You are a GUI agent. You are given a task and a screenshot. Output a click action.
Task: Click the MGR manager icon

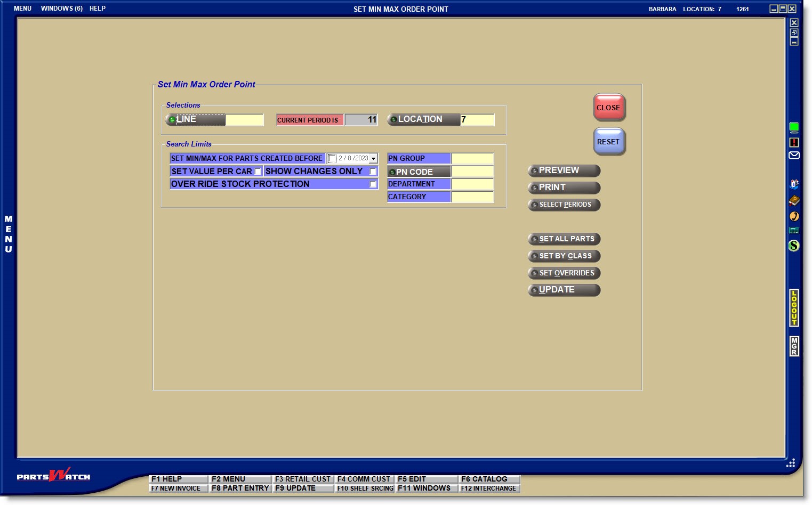(794, 346)
